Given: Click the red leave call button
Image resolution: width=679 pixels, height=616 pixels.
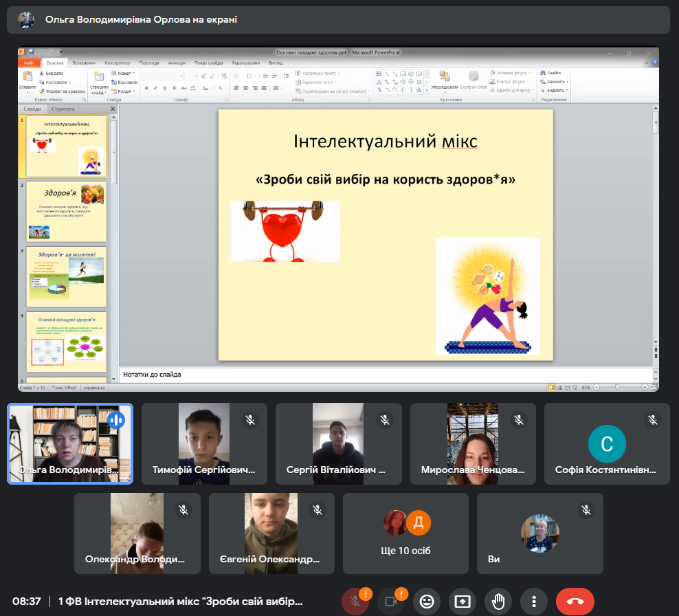Looking at the screenshot, I should coord(575,602).
